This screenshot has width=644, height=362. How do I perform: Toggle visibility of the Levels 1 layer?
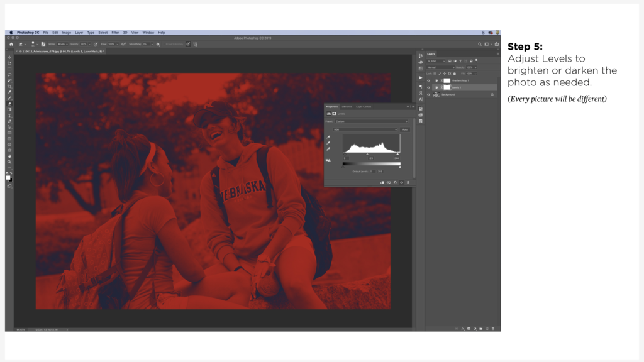pos(429,87)
